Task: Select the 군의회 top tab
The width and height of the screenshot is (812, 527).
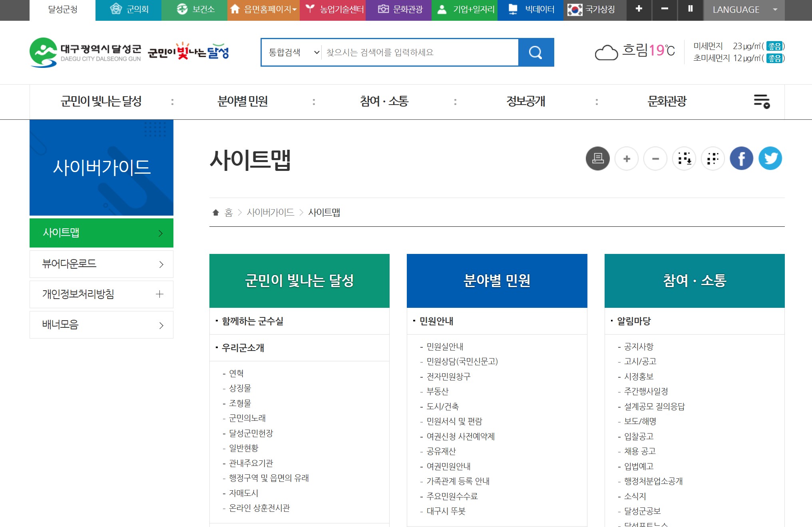Action: [x=129, y=10]
